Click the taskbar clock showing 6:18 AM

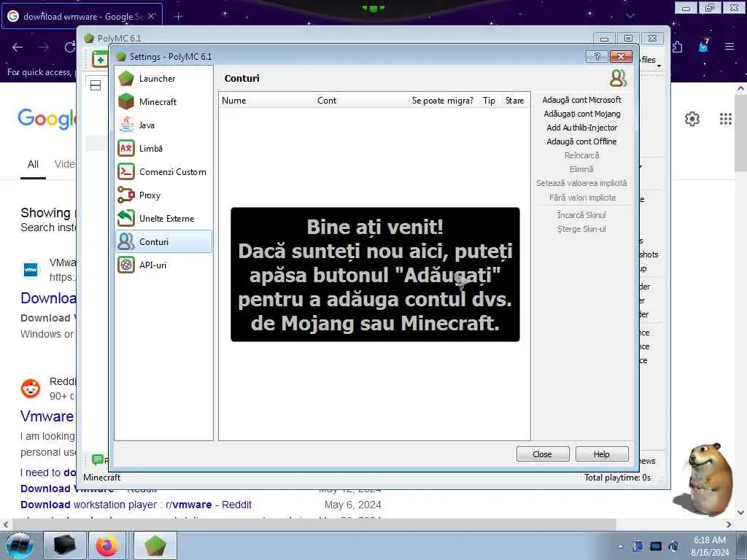(709, 545)
